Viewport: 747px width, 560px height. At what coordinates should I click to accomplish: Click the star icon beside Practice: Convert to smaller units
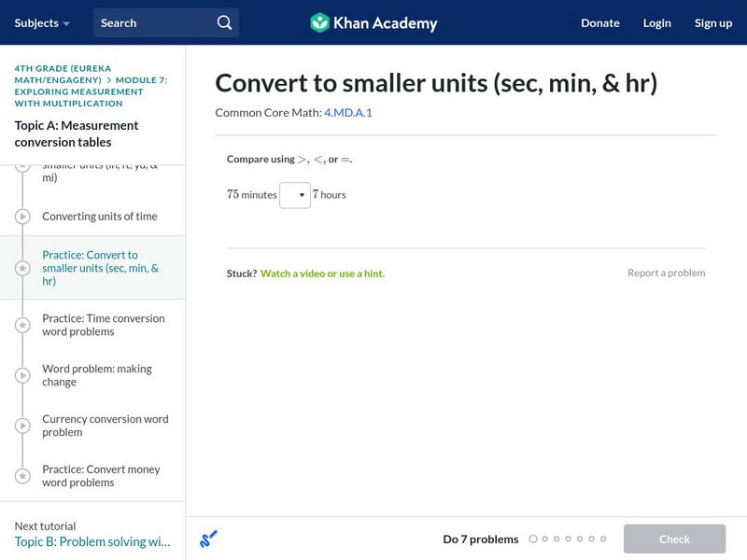click(22, 267)
